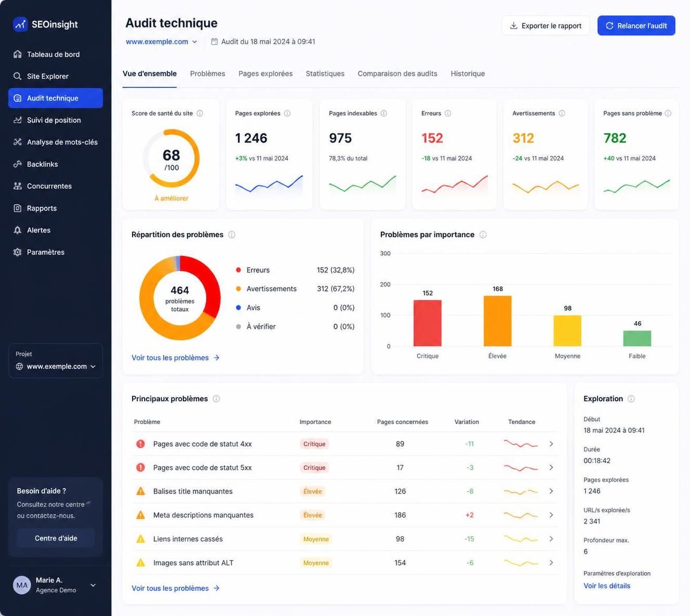The image size is (690, 616).
Task: Click info icon next to Avertissements card
Action: [562, 113]
